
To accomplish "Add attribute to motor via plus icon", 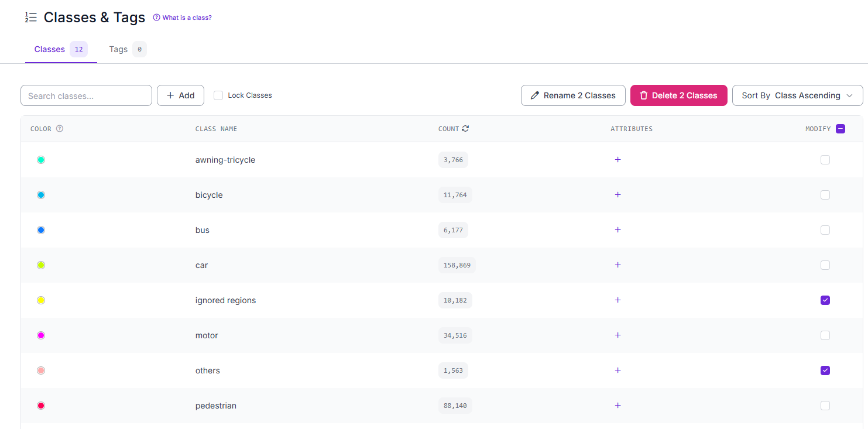I will coord(617,335).
